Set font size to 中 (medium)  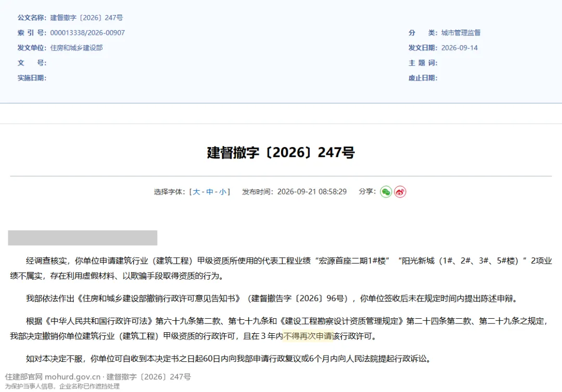[x=210, y=192]
